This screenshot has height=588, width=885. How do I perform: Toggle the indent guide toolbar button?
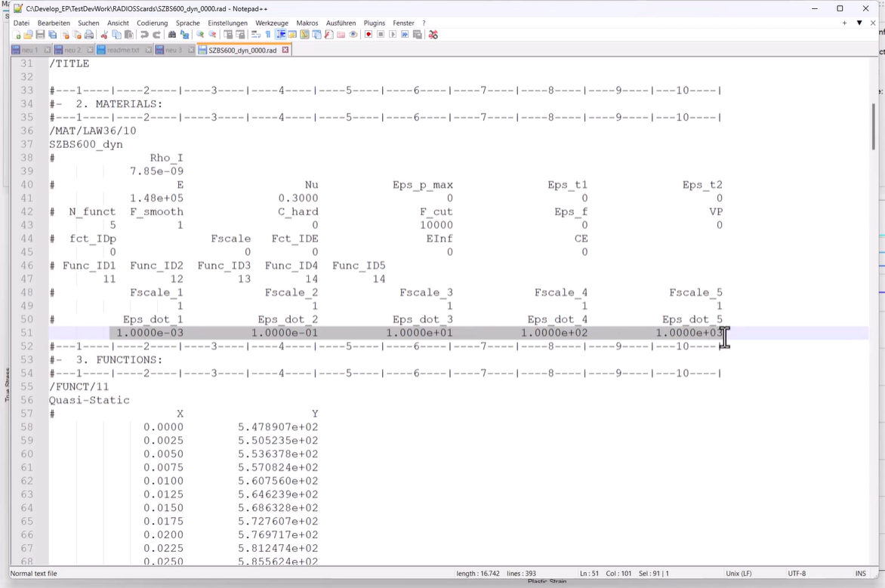click(x=280, y=35)
